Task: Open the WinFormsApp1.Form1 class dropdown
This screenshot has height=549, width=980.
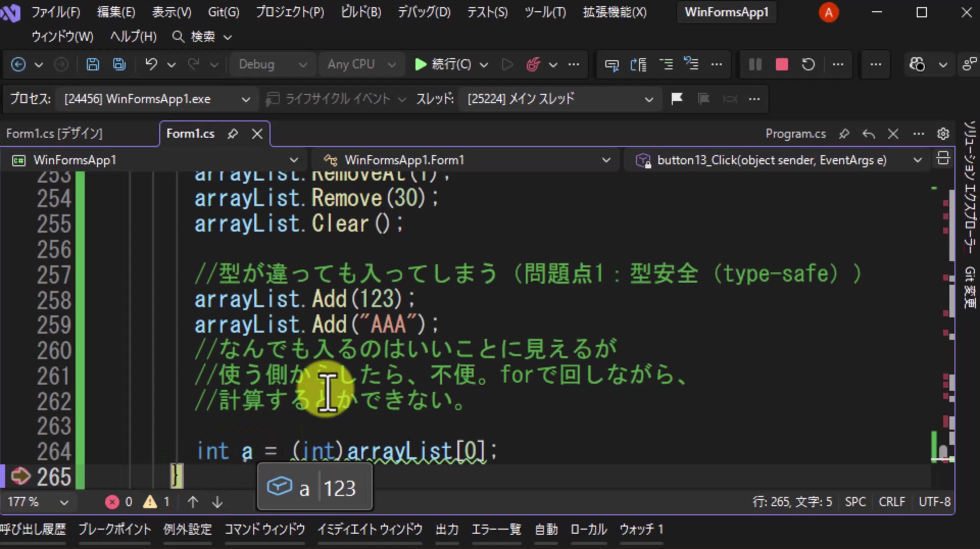Action: pyautogui.click(x=467, y=160)
